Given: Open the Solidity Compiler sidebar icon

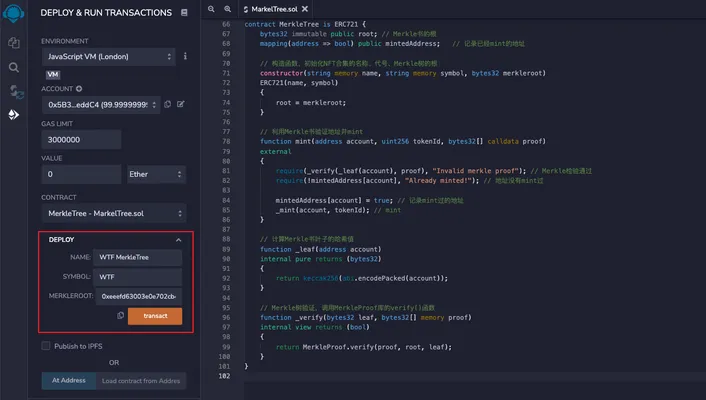Looking at the screenshot, I should [16, 91].
